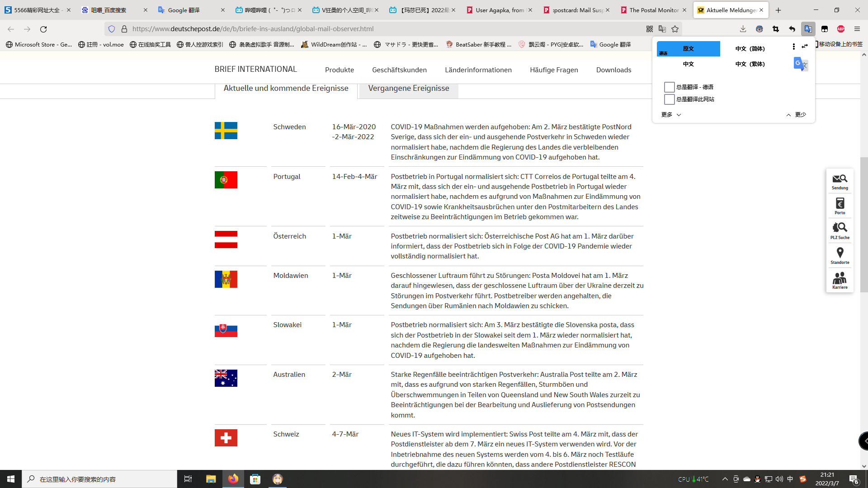Open the PLZ Suche sidebar icon
Image resolution: width=868 pixels, height=488 pixels.
[x=840, y=231]
